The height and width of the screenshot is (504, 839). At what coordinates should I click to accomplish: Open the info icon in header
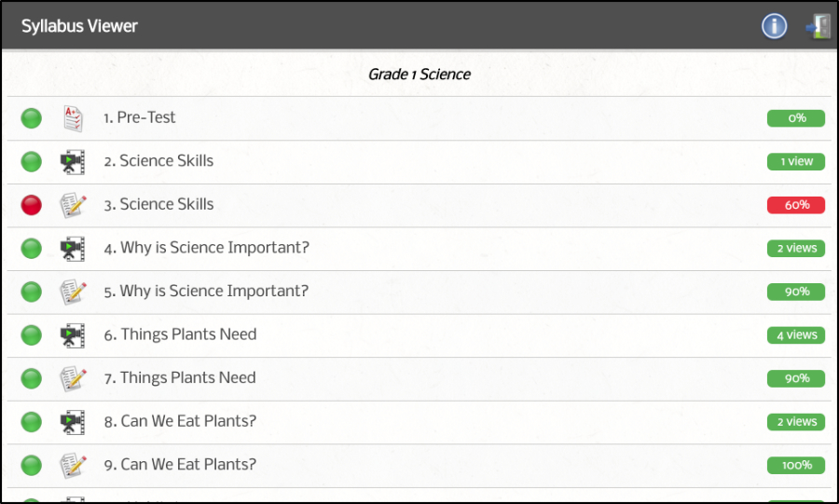(774, 26)
